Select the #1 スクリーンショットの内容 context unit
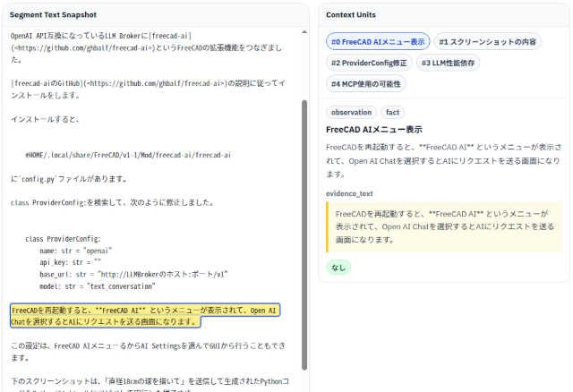The image size is (573, 392). pyautogui.click(x=487, y=42)
